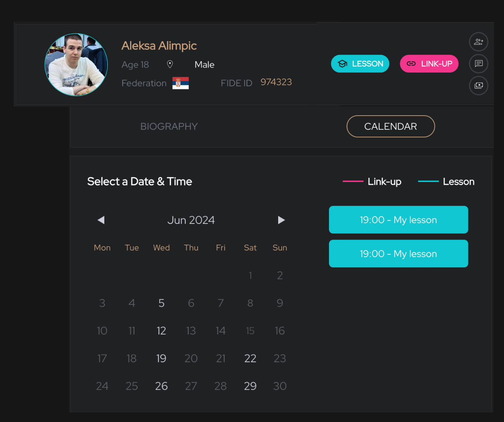
Task: Advance to next month with right arrow
Action: pyautogui.click(x=281, y=220)
